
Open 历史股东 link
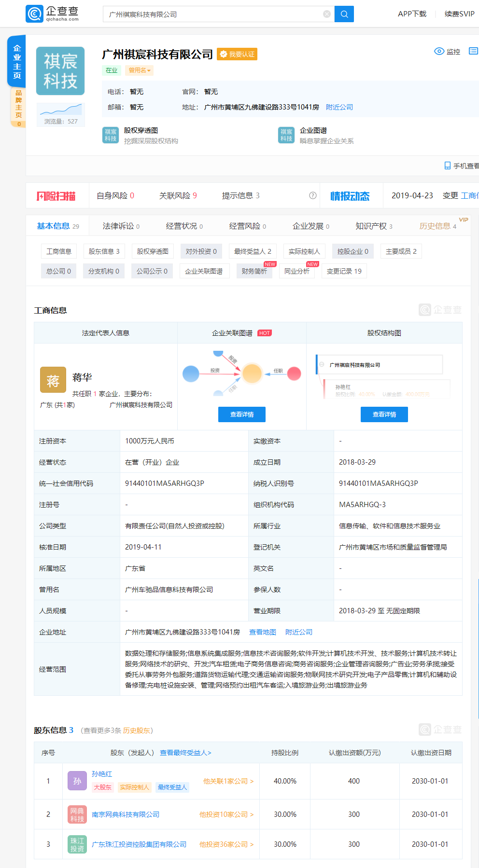(137, 730)
